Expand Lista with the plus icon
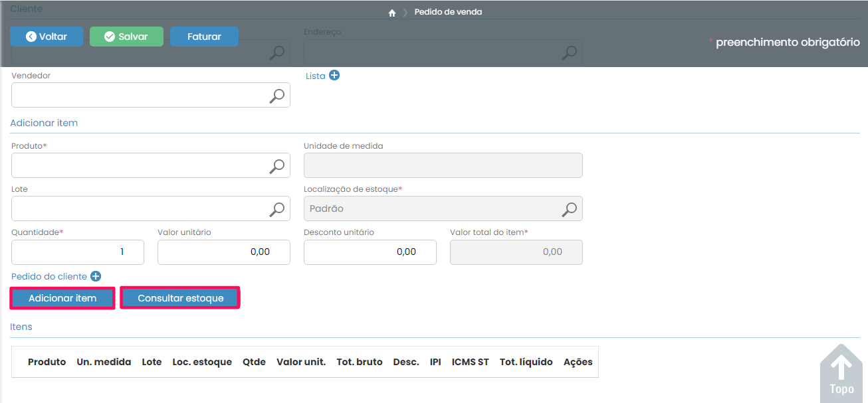 [334, 76]
